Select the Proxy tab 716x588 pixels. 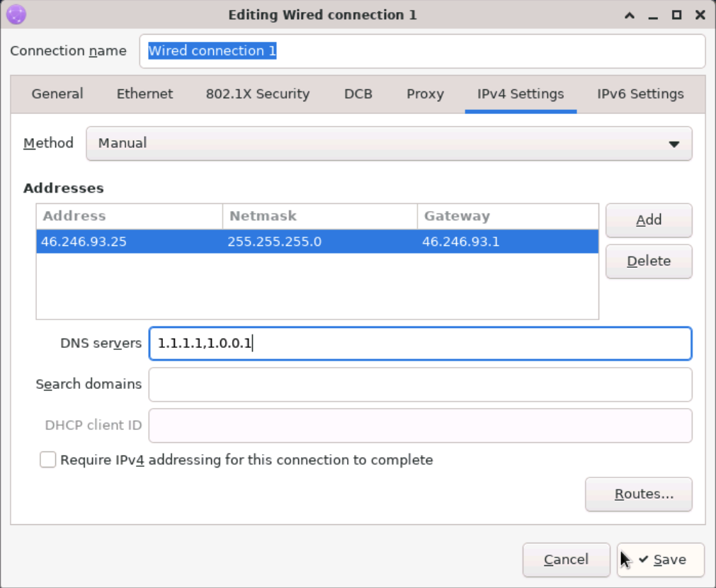[424, 94]
